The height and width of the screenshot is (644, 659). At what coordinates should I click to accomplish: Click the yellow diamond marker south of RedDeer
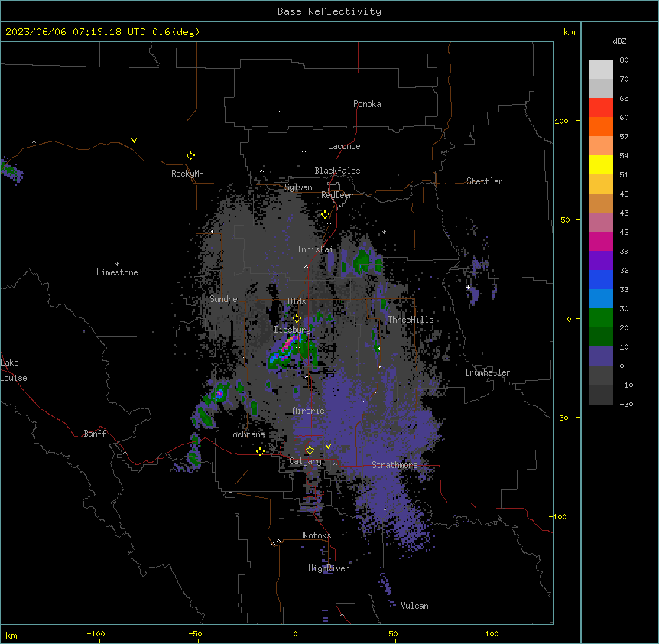click(x=326, y=215)
